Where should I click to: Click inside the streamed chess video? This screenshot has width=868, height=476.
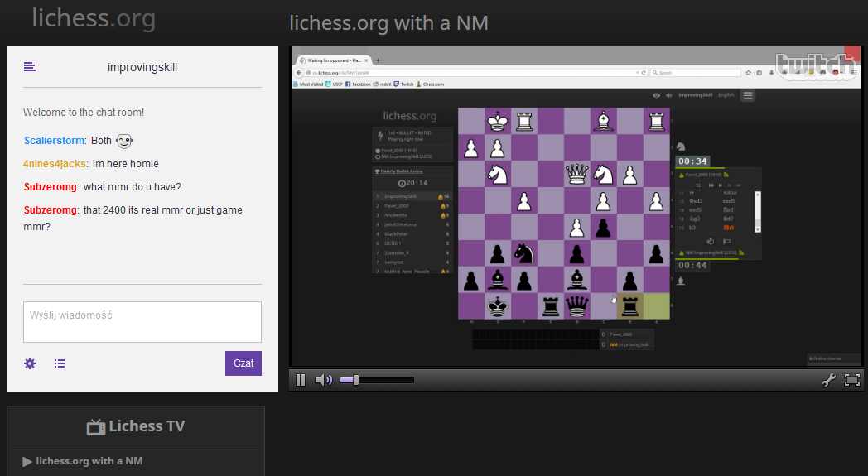pyautogui.click(x=576, y=206)
